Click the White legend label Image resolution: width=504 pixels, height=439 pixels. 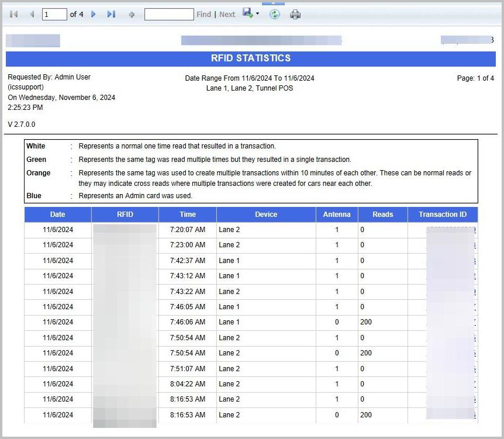click(36, 146)
